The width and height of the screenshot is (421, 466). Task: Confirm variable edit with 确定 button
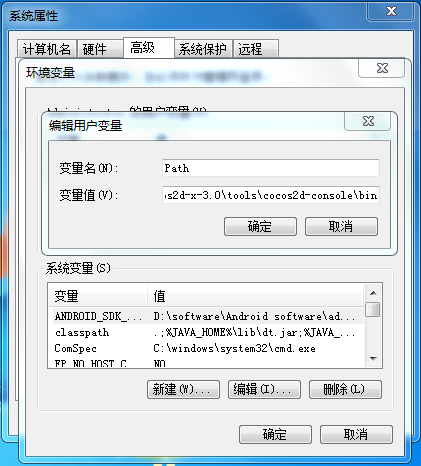point(260,227)
